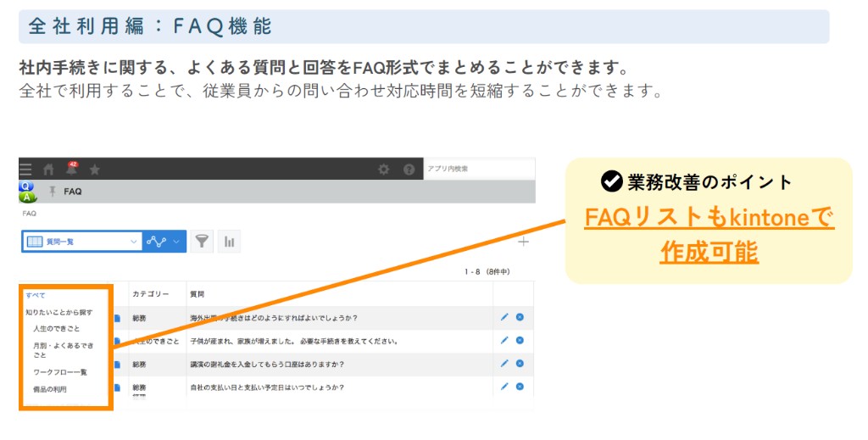Open notifications bell showing 42
Image resolution: width=868 pixels, height=440 pixels.
71,169
